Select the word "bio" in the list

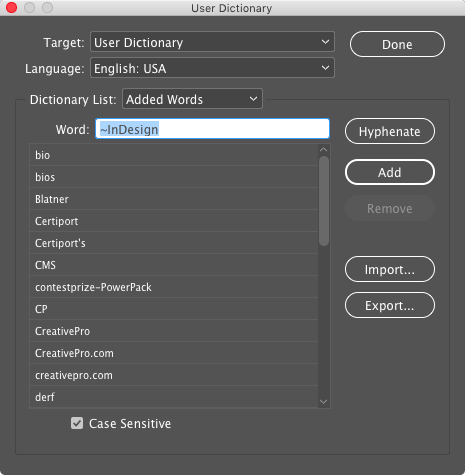(174, 155)
